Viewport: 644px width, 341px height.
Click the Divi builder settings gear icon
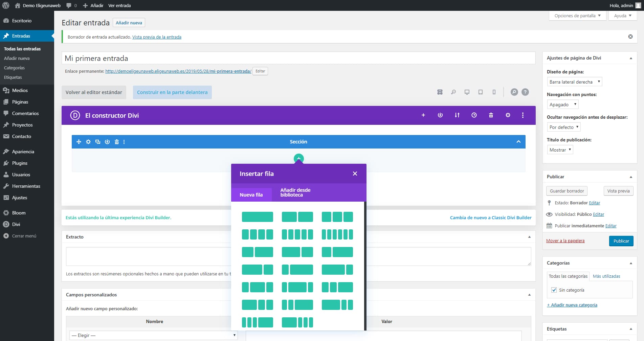508,115
